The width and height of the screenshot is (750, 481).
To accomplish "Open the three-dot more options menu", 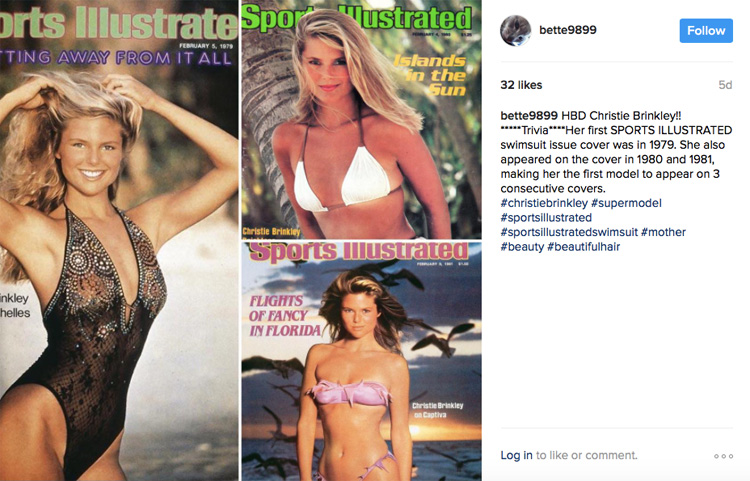I will (x=723, y=456).
